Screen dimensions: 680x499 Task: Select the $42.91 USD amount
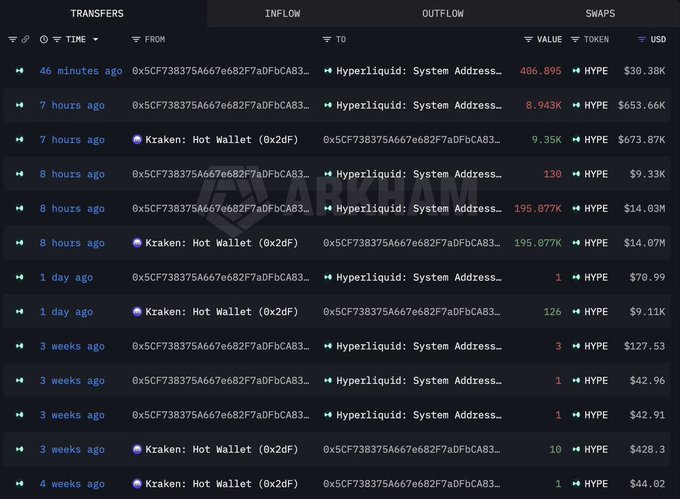coord(647,415)
